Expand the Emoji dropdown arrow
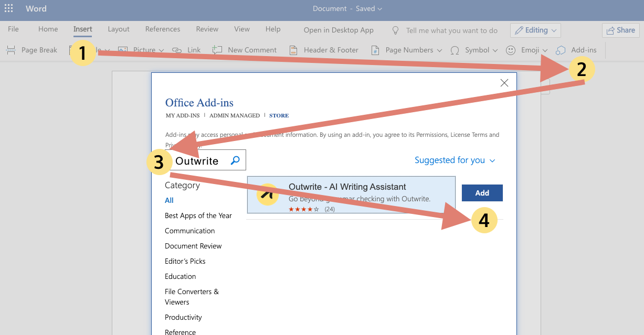Viewport: 644px width, 335px height. point(546,51)
